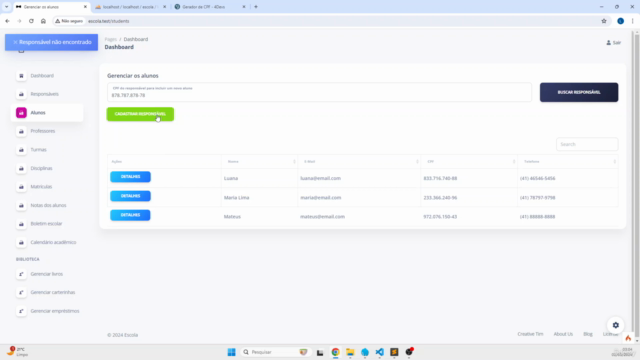Screen dimensions: 640x360
Task: Open Detalhes for Maria Lima
Action: tap(130, 196)
